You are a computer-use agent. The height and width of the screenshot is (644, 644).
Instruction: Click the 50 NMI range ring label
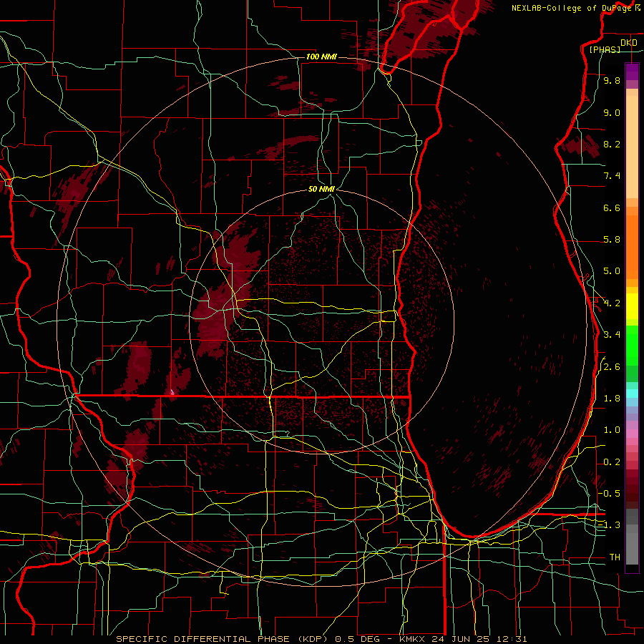coord(321,189)
